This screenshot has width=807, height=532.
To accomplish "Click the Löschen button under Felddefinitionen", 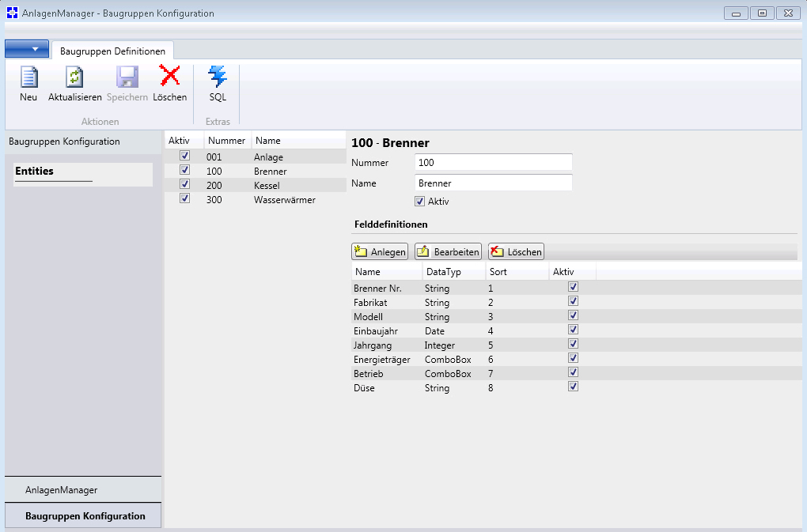I will tap(516, 251).
